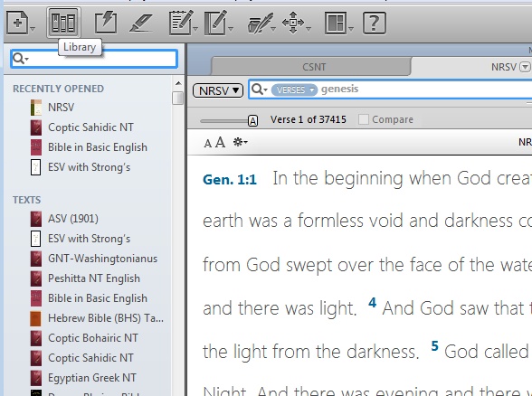Viewport: 532px width, 396px height.
Task: Click the Edit user tool pencil icon
Action: (215, 23)
